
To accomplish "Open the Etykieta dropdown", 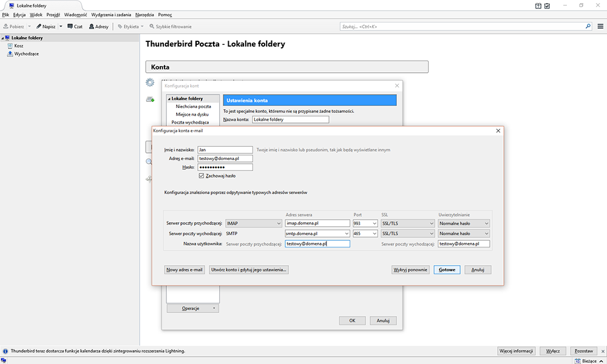I will [131, 26].
